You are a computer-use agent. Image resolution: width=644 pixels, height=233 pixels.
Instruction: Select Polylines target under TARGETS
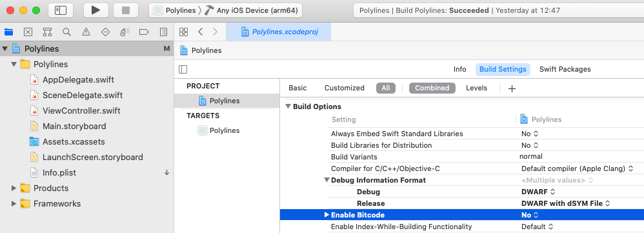point(225,130)
